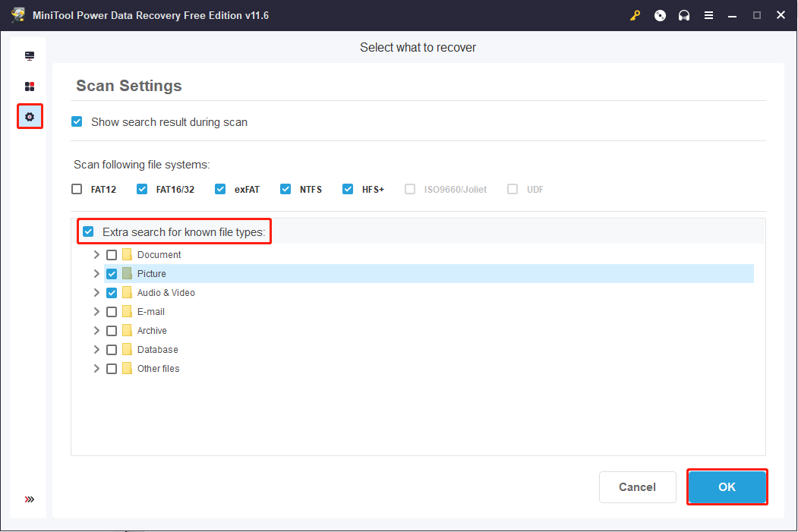Viewport: 798px width, 532px height.
Task: Open support headphones icon
Action: pyautogui.click(x=684, y=15)
